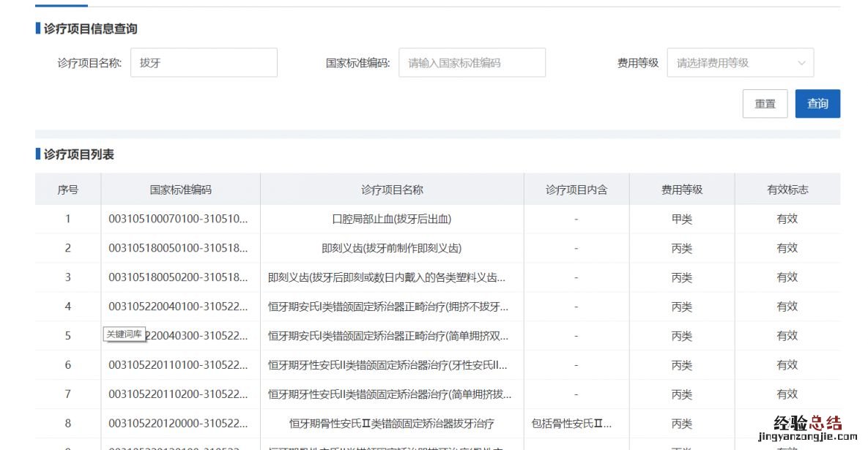Click the 费用等级 dropdown chevron arrow
This screenshot has width=868, height=450.
pos(801,63)
